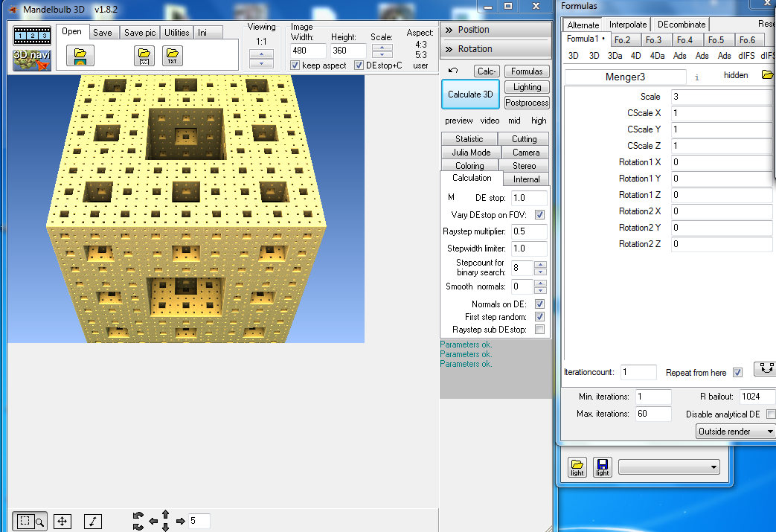The height and width of the screenshot is (532, 776).
Task: Switch to the DEcombinate tab
Action: 681,25
